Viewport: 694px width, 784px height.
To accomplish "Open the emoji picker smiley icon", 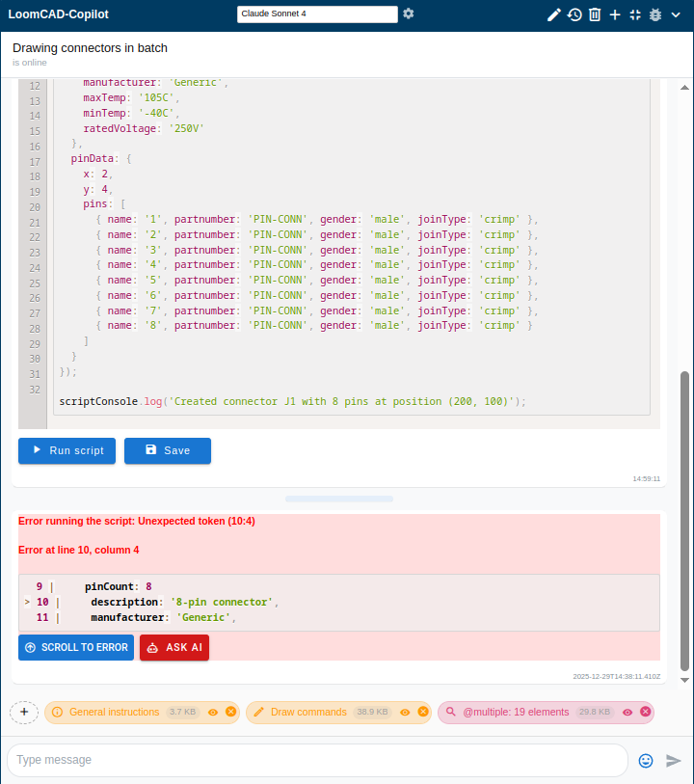I will 646,760.
